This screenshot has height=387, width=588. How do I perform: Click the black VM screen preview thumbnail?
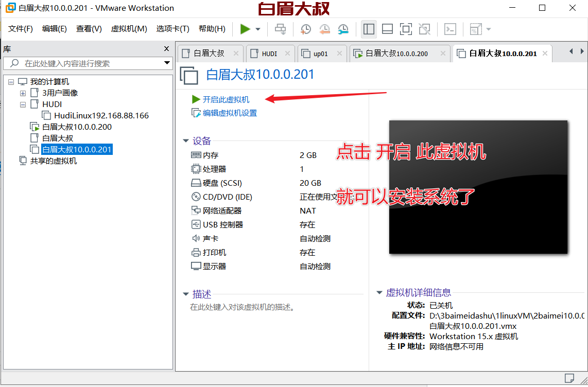click(478, 187)
